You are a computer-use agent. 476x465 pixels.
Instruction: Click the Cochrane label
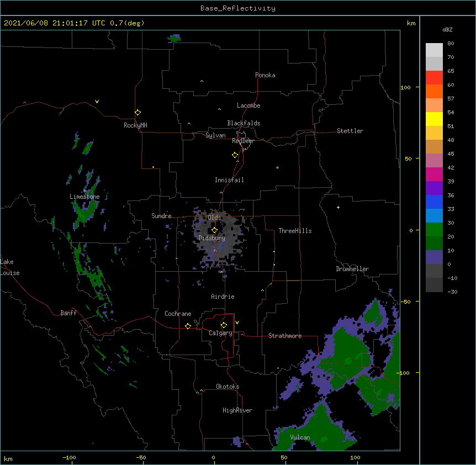178,314
